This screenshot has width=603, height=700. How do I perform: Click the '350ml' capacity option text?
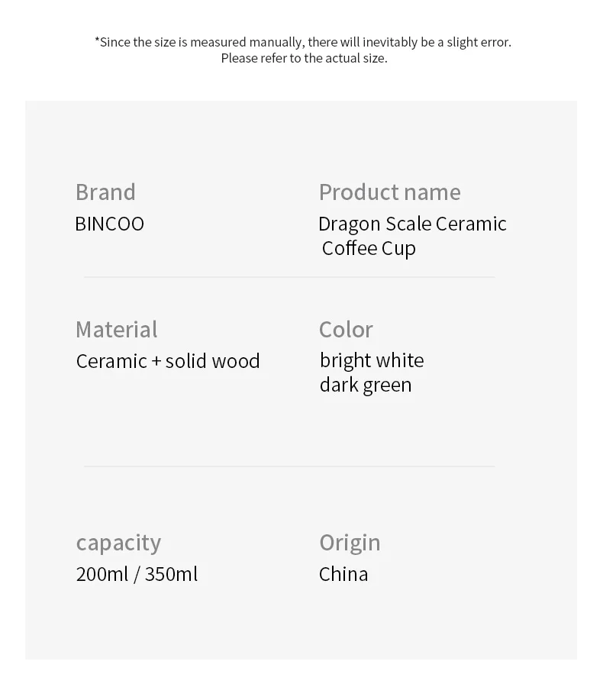[x=171, y=574]
